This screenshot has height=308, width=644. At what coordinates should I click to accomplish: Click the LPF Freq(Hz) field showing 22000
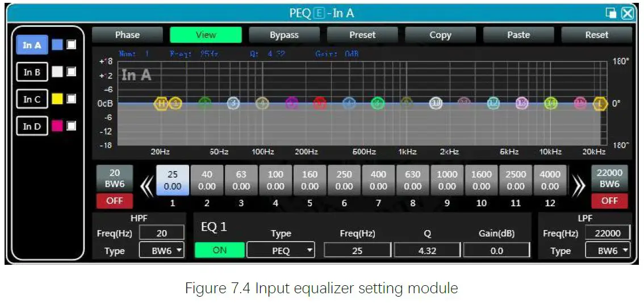pos(608,233)
